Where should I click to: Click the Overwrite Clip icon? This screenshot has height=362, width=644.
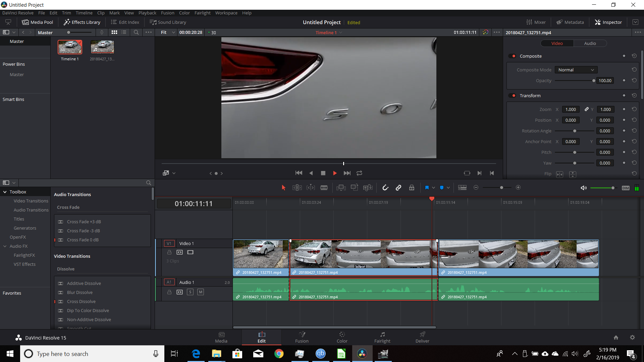[355, 188]
